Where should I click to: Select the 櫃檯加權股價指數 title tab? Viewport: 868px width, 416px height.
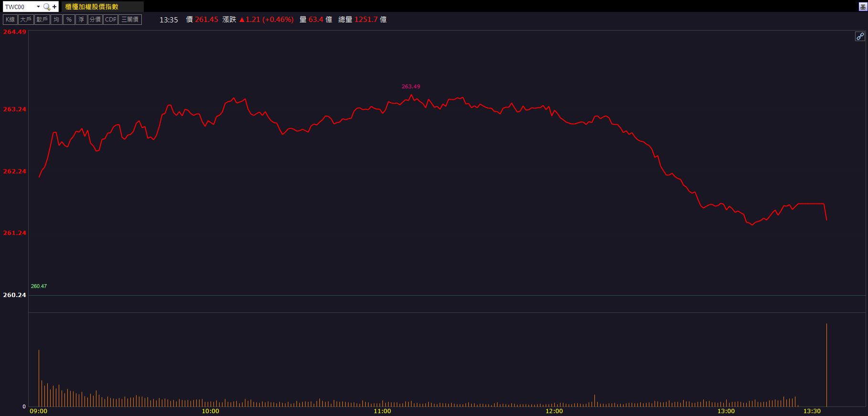tap(92, 7)
